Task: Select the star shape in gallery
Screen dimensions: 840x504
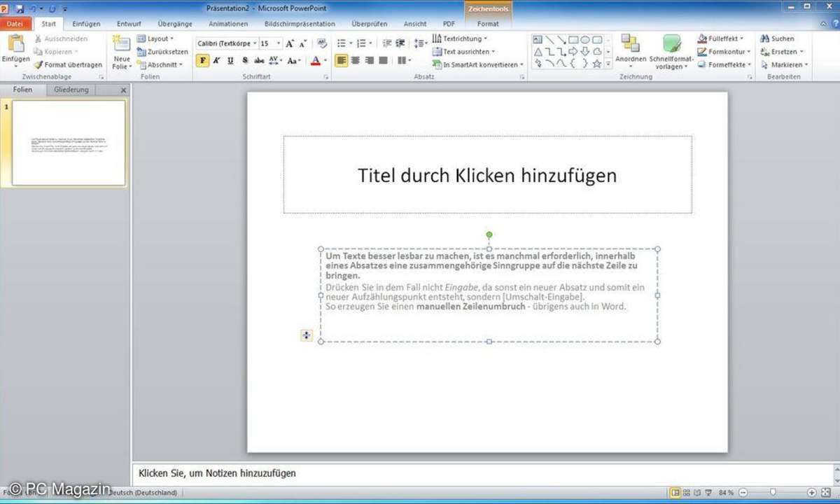Action: point(597,64)
